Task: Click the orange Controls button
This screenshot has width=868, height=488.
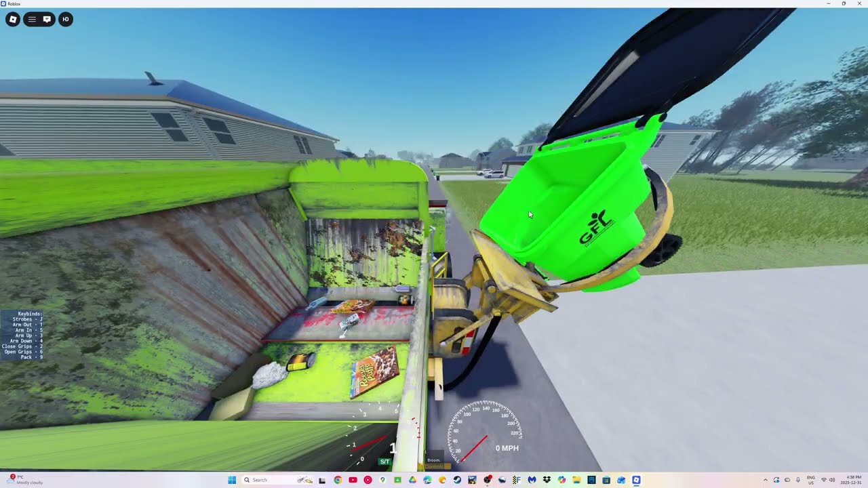Action: click(434, 466)
